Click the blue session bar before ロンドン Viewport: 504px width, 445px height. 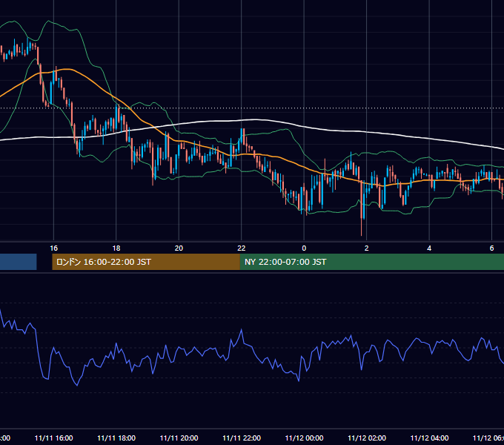19,262
